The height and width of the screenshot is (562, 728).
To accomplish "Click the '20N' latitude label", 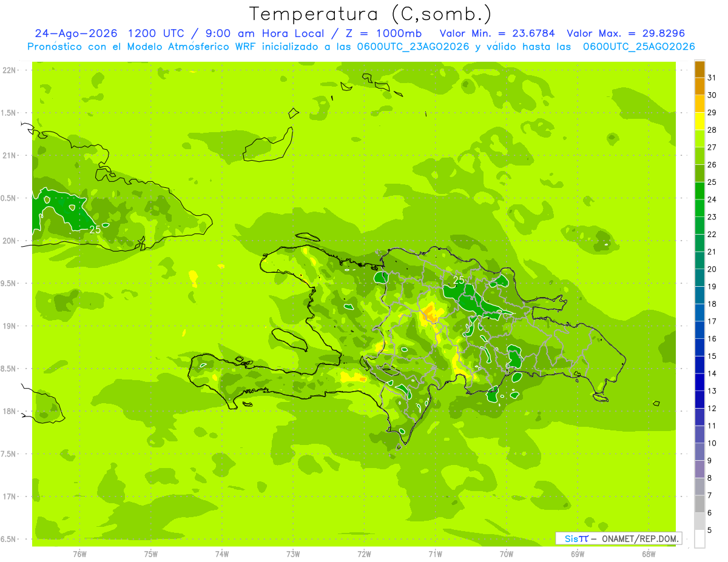I will [x=9, y=241].
